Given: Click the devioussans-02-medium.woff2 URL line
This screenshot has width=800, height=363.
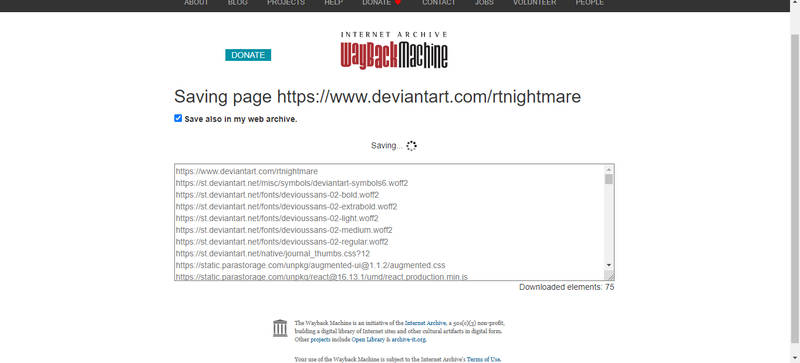Looking at the screenshot, I should coord(284,230).
